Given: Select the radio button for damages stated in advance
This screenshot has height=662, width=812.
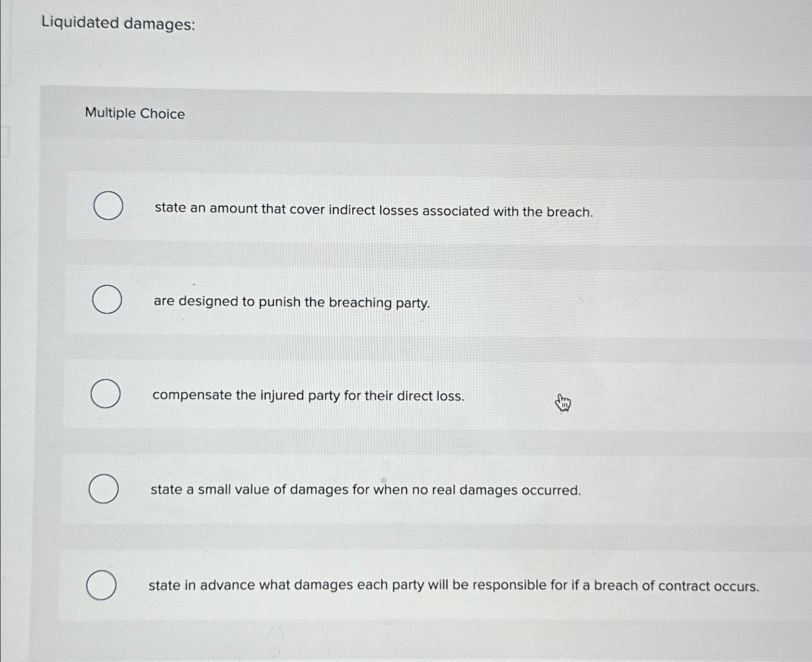Looking at the screenshot, I should (x=102, y=584).
